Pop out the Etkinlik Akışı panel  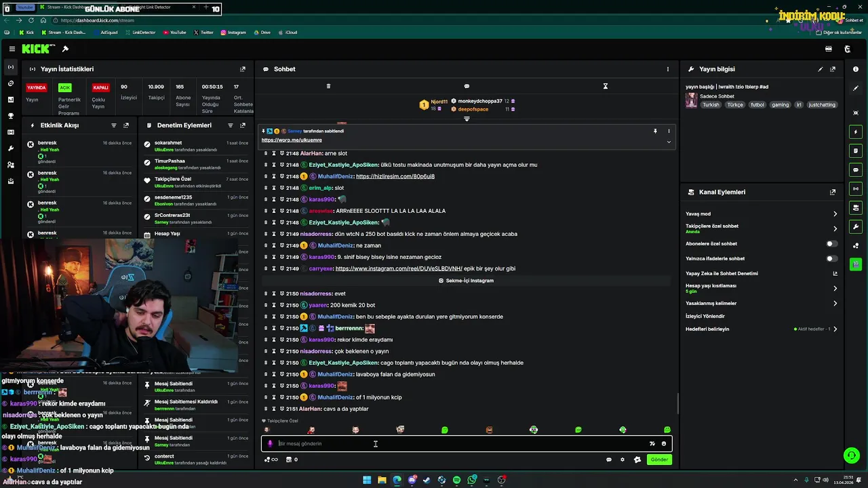(126, 125)
